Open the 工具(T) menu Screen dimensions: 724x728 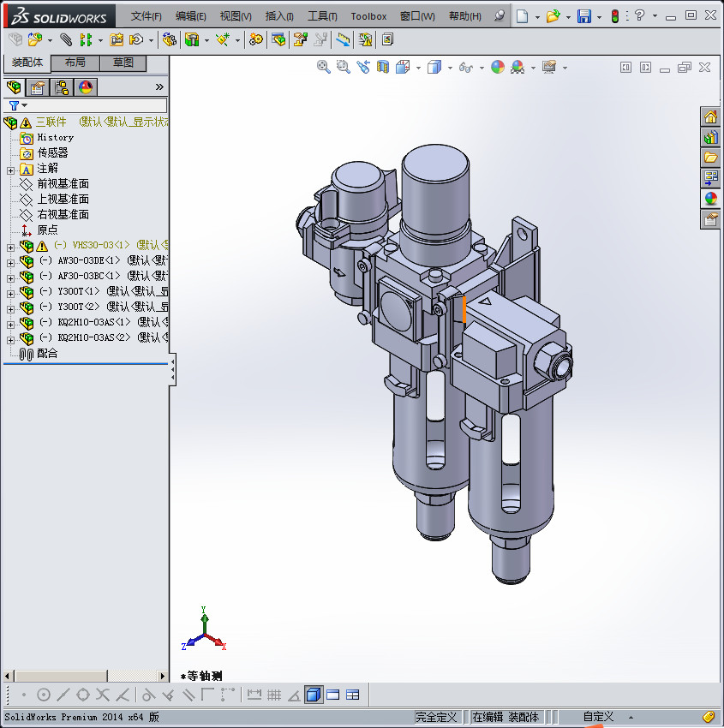coord(322,16)
